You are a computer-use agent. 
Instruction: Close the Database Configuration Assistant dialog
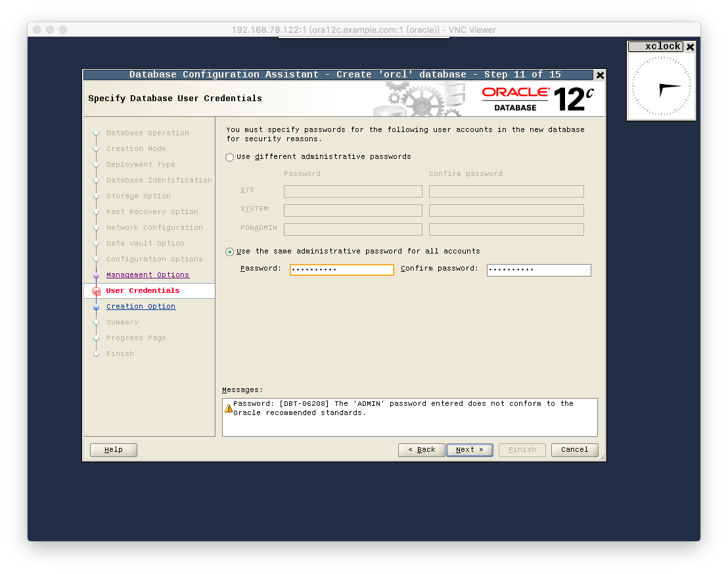pyautogui.click(x=600, y=75)
